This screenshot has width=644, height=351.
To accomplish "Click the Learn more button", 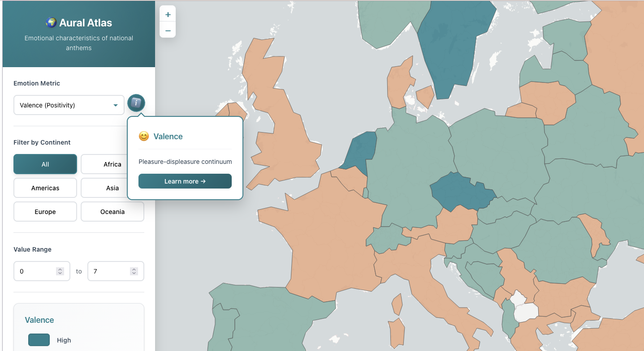I will tap(185, 181).
